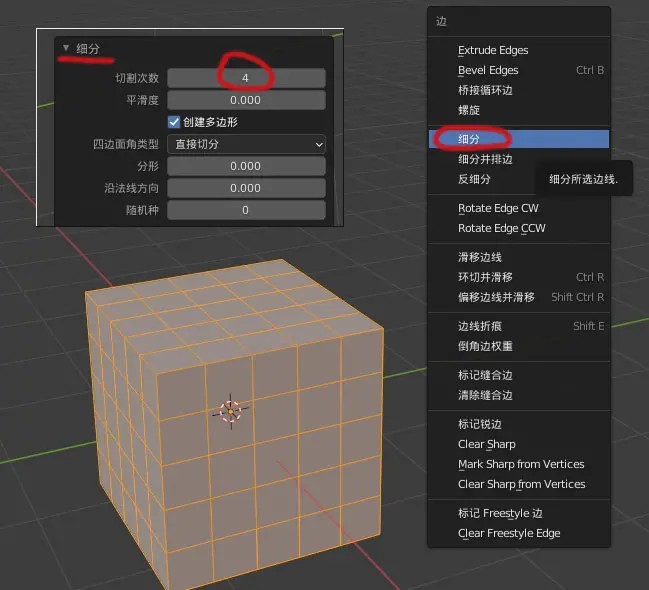
Task: Open the 四边面角类型 dropdown 直接切分
Action: pyautogui.click(x=246, y=144)
